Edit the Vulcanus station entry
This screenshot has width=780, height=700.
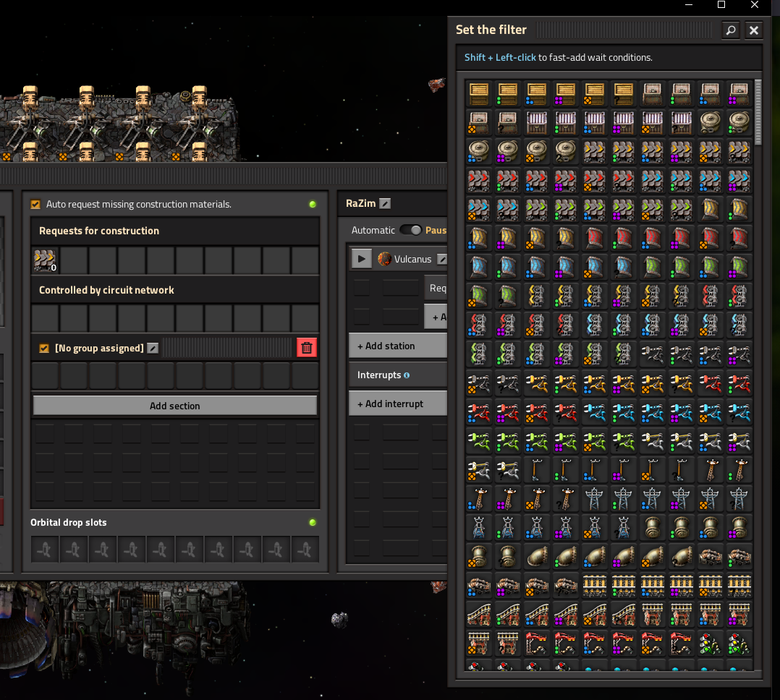pyautogui.click(x=441, y=259)
